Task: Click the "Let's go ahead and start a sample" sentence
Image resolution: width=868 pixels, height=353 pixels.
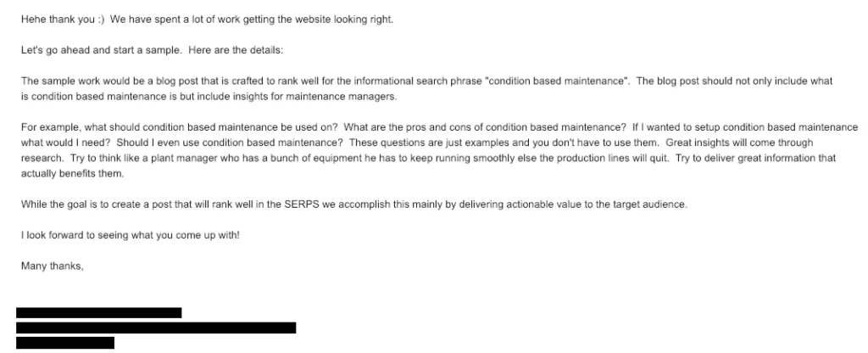Action: 102,50
